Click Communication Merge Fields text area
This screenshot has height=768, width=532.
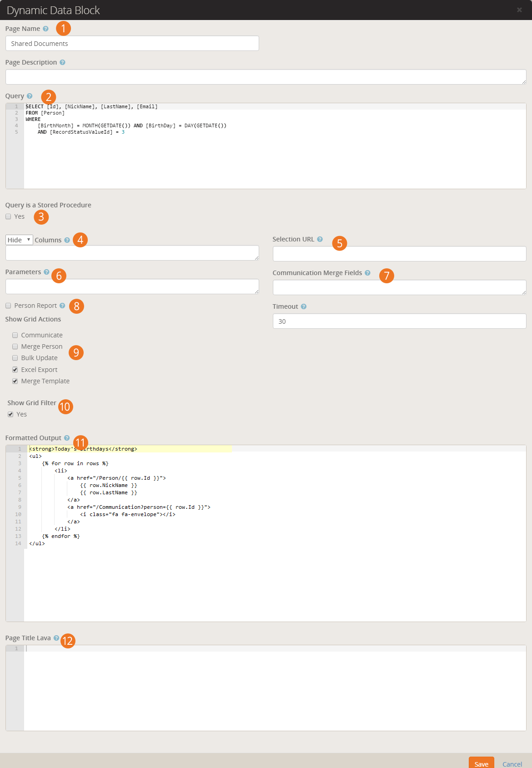click(400, 287)
